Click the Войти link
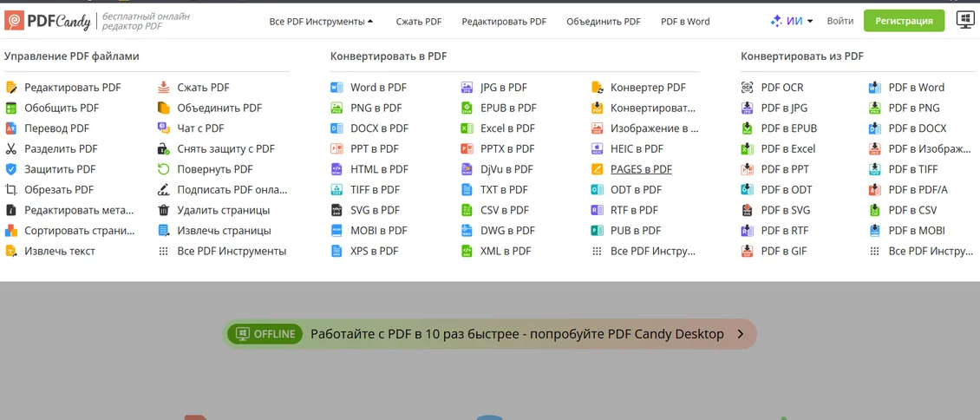The image size is (980, 420). [840, 21]
